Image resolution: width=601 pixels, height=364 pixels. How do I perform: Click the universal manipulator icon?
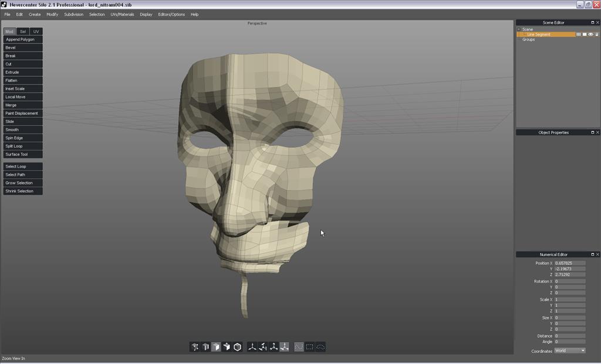click(284, 347)
